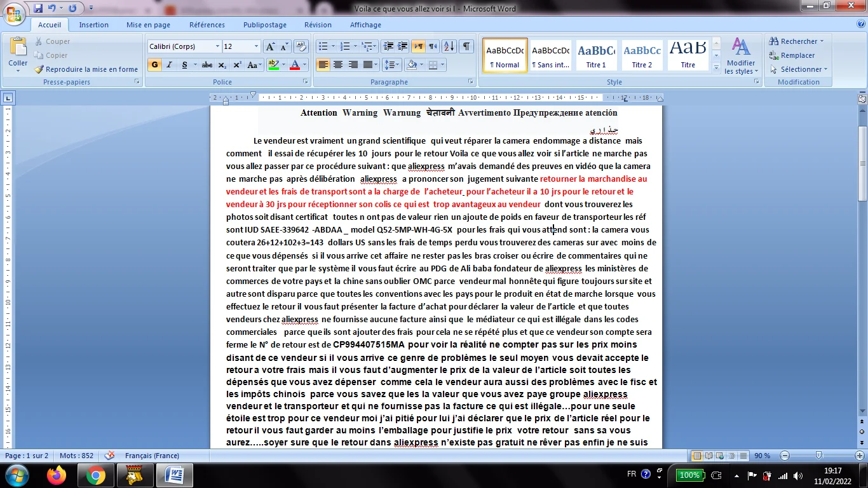Apply the Titre 1 style
Viewport: 868px width, 488px height.
(596, 55)
